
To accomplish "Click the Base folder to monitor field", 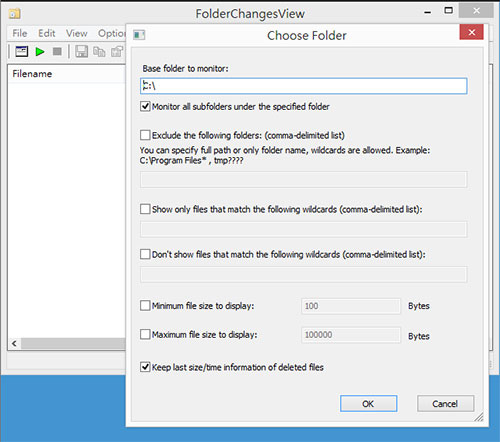I will [303, 86].
